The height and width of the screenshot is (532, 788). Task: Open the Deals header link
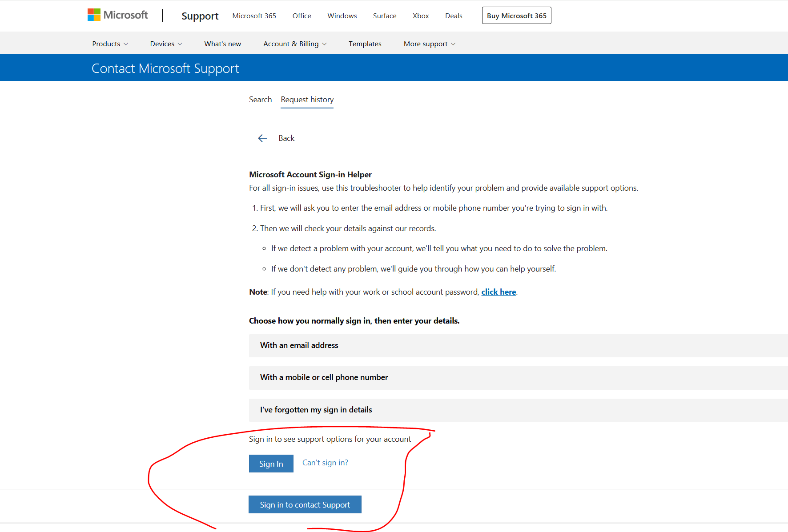click(x=454, y=16)
